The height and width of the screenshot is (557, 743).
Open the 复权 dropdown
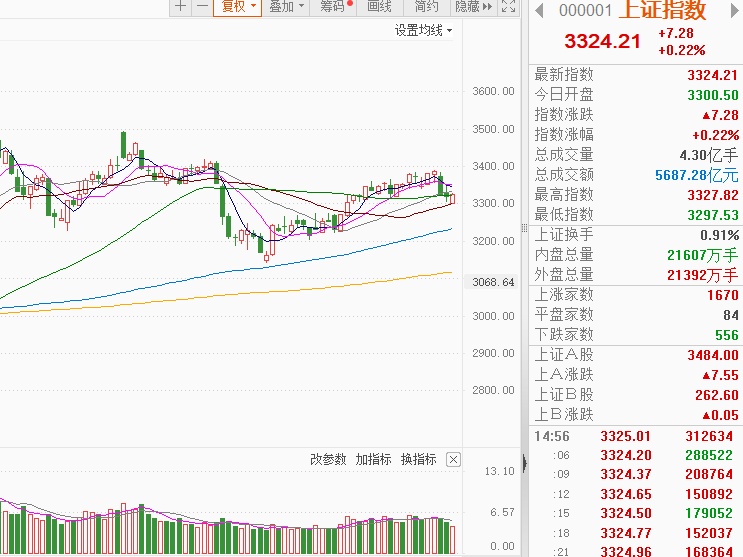click(238, 7)
